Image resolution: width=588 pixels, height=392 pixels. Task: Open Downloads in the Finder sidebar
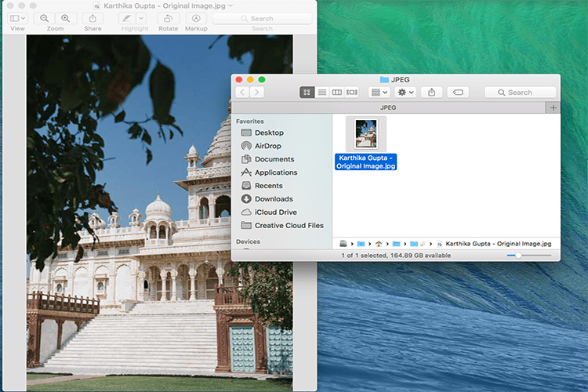click(x=273, y=199)
